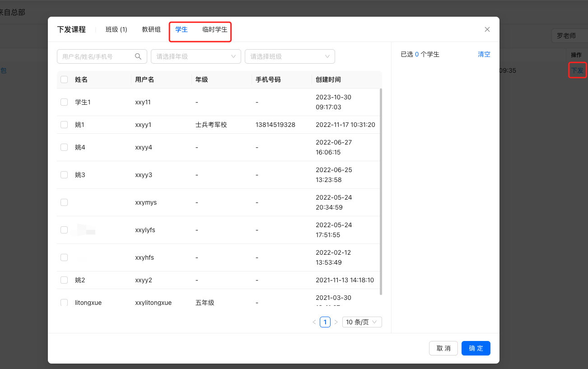Check the box for 学生1

coord(64,102)
